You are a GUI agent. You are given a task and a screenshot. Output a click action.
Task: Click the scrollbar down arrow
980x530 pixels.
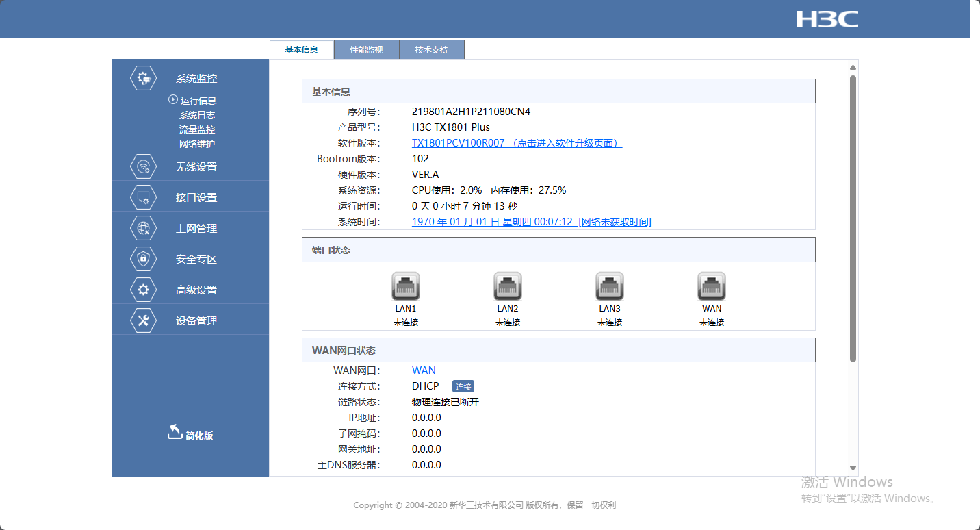click(x=853, y=468)
